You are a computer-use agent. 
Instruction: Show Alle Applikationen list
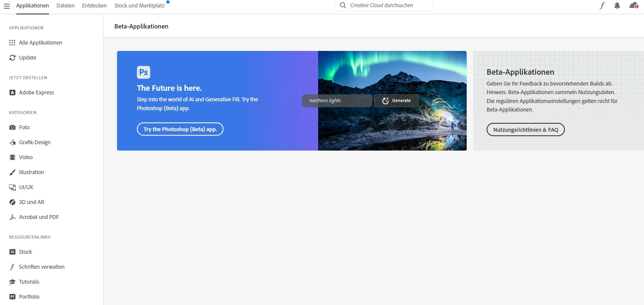(x=40, y=43)
